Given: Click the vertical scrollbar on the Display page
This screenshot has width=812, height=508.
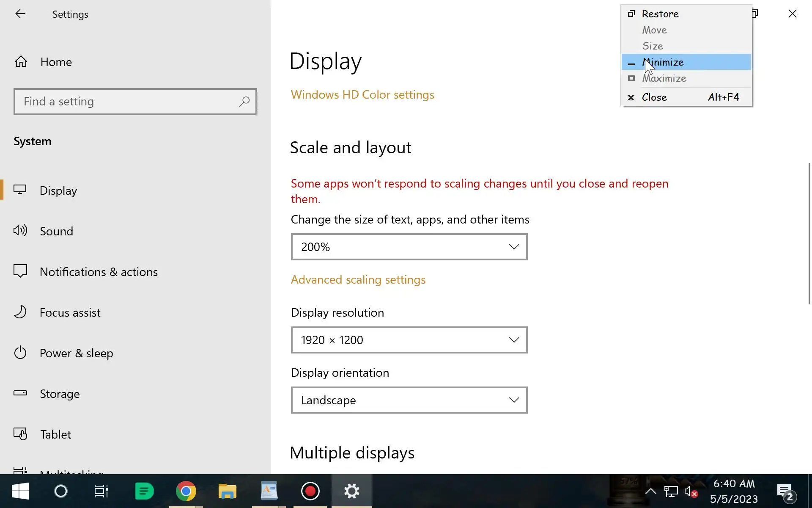Looking at the screenshot, I should [809, 233].
